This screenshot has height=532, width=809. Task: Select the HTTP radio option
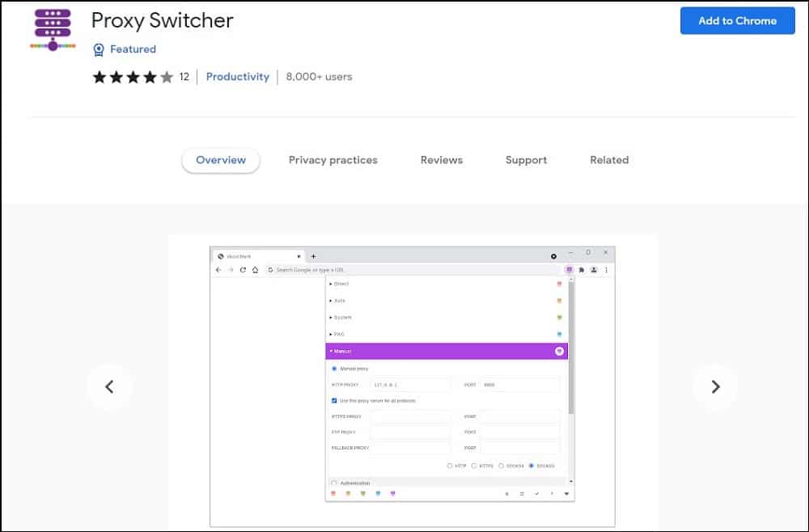coord(449,466)
